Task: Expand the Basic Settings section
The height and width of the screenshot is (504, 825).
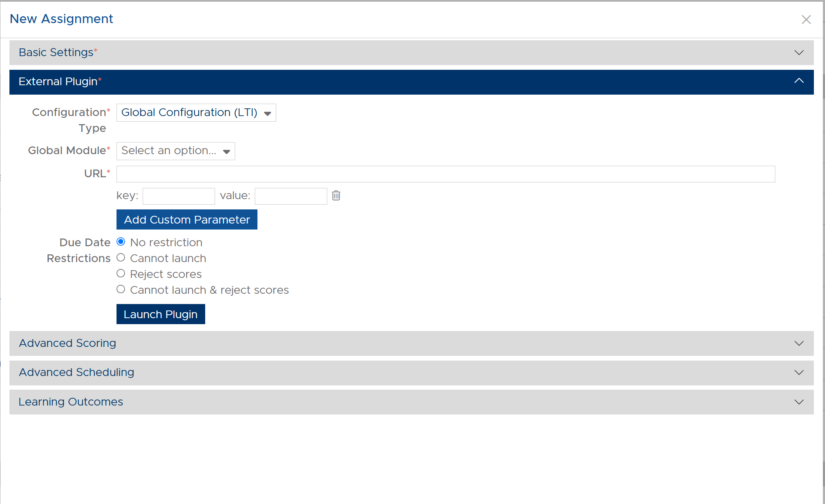Action: [411, 53]
